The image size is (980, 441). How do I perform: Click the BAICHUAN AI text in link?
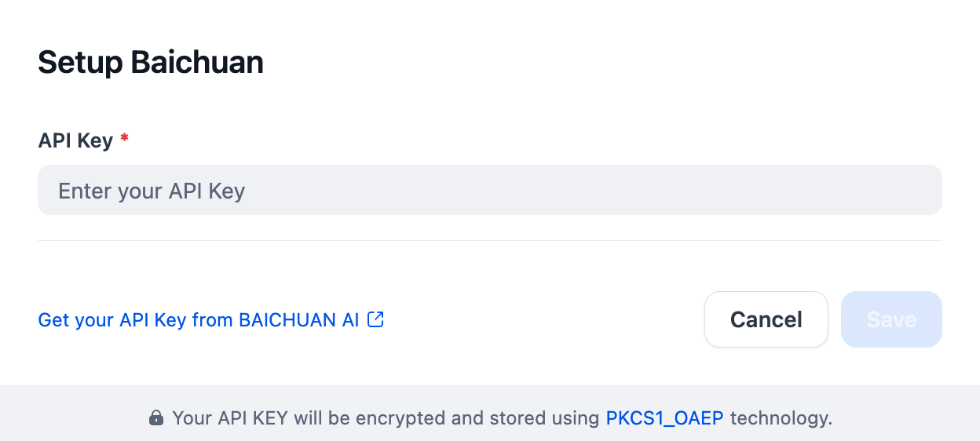[298, 320]
